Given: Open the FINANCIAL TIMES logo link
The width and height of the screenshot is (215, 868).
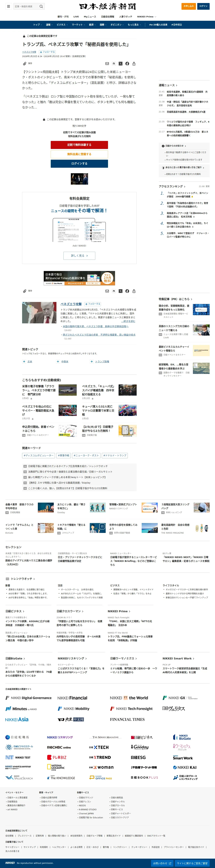Looking at the screenshot, I should click(127, 719).
